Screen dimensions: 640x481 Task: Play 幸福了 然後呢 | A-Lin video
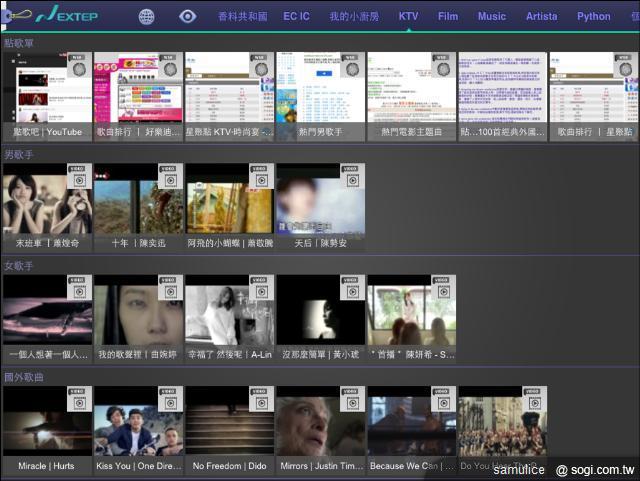[x=229, y=319]
